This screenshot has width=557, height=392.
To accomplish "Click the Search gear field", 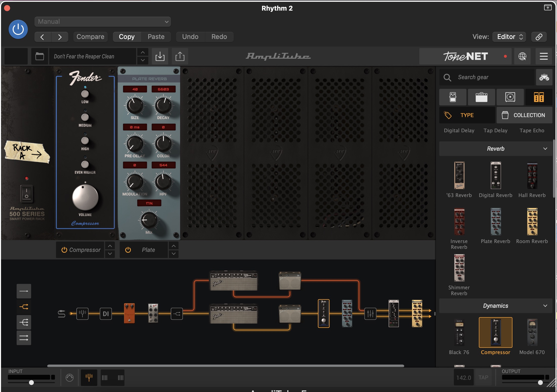I will pos(487,77).
